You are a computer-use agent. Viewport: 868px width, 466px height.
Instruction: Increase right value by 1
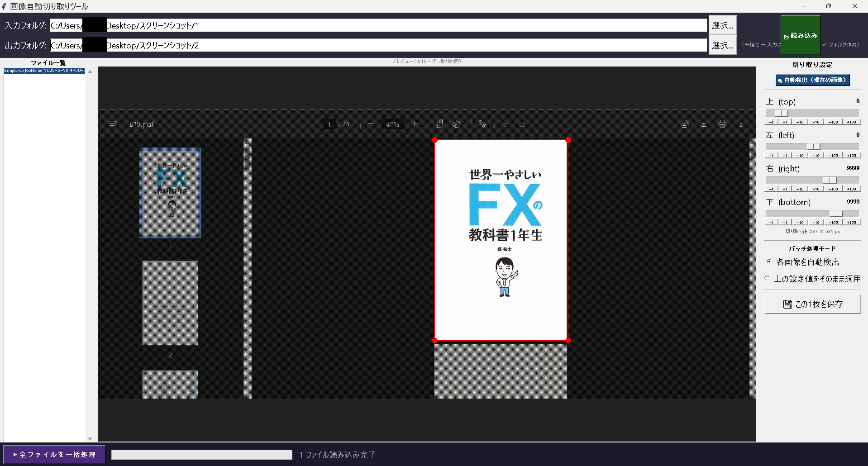click(x=785, y=189)
